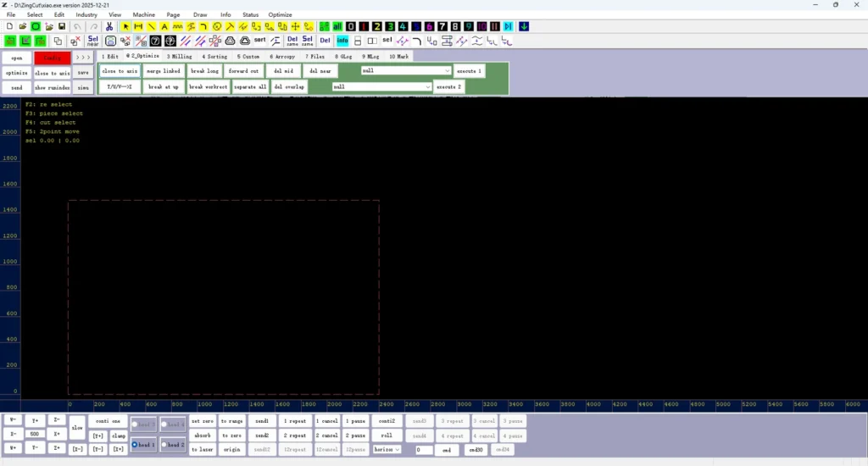The image size is (868, 466).
Task: Click the 'close to axis' optimize button
Action: click(120, 71)
